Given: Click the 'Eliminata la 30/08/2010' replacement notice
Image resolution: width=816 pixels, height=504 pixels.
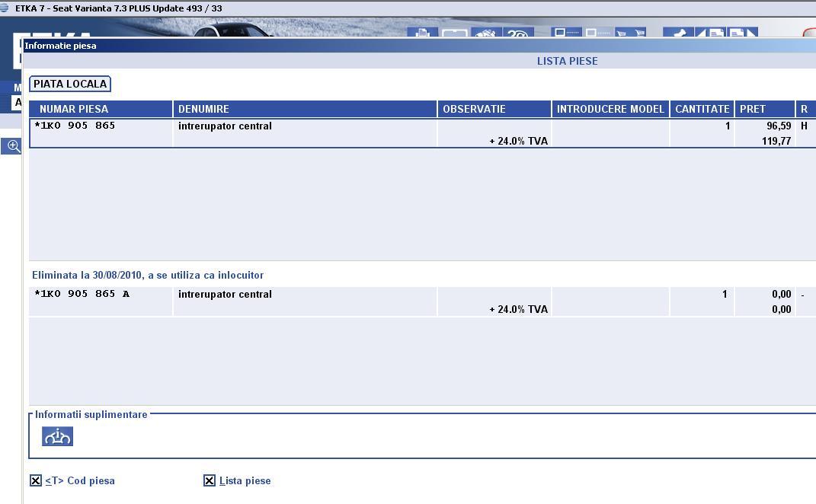Looking at the screenshot, I should 148,275.
